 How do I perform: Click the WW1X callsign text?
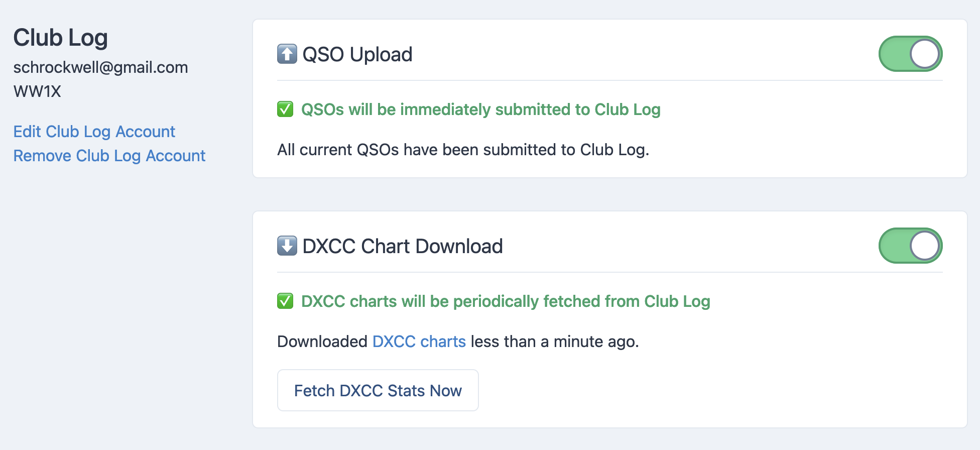[37, 91]
